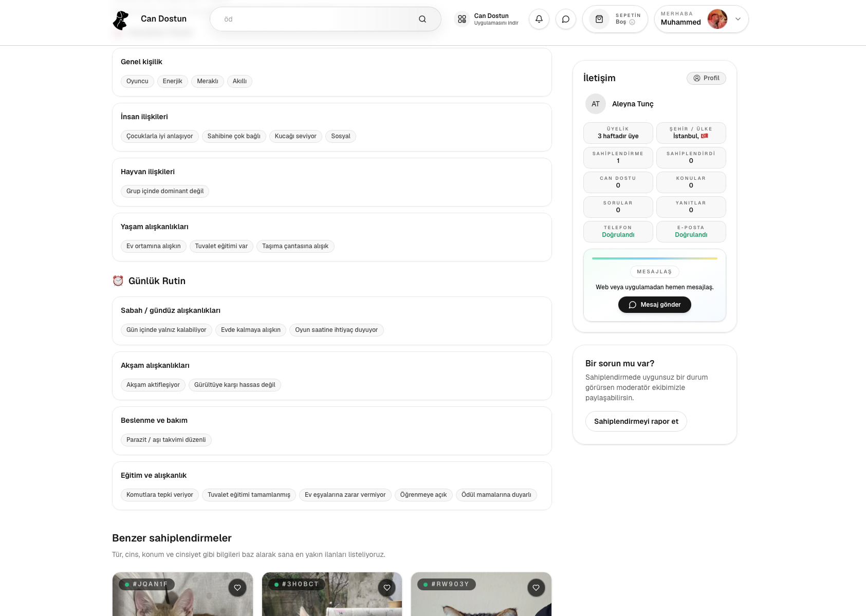Click Gün içinde yalnız kalabiliyor tag
Viewport: 866px width, 616px height.
167,330
